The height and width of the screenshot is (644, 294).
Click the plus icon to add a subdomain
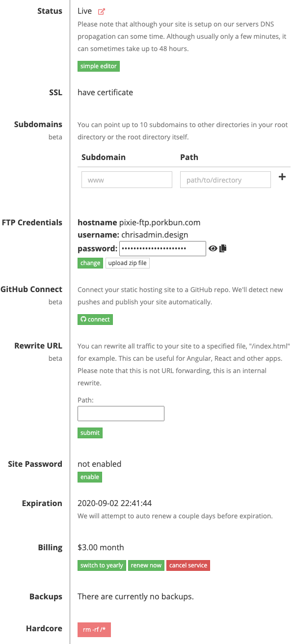point(282,177)
